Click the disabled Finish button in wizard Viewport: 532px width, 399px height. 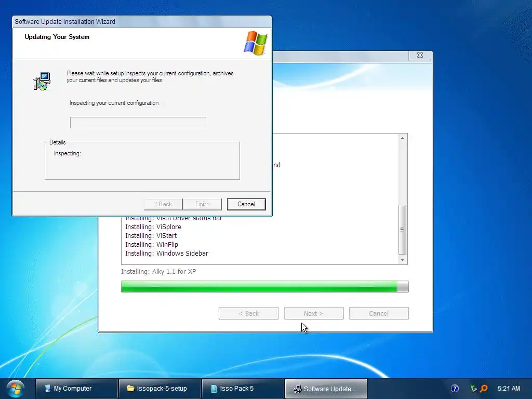tap(202, 204)
